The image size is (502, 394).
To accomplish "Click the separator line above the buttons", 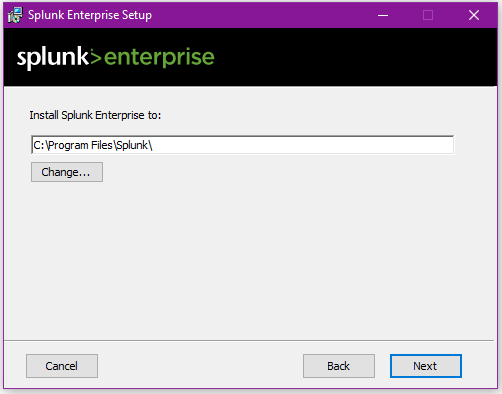I will [249, 340].
